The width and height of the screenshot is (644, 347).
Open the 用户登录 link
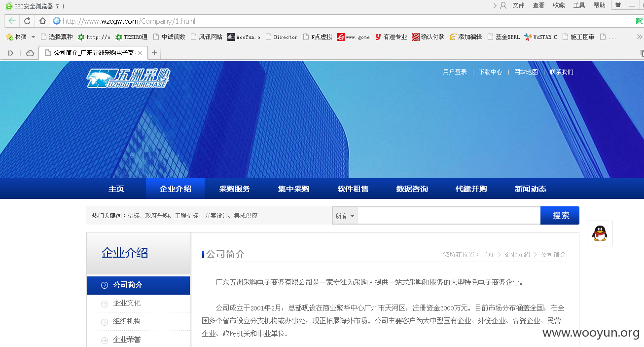pyautogui.click(x=455, y=72)
